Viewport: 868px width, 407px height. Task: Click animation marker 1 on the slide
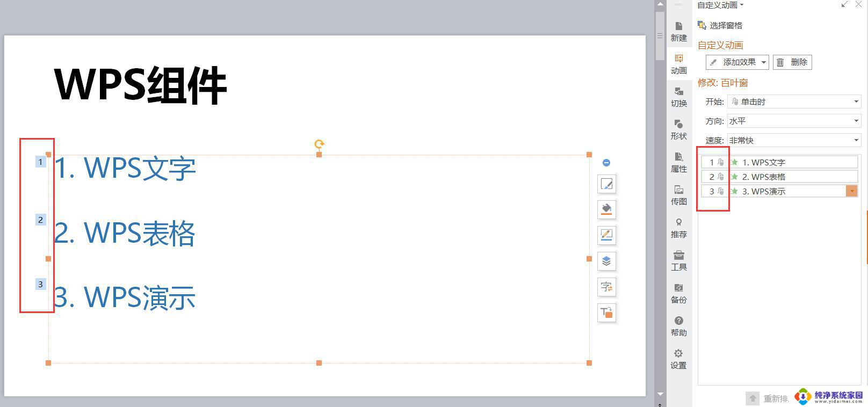click(x=40, y=162)
